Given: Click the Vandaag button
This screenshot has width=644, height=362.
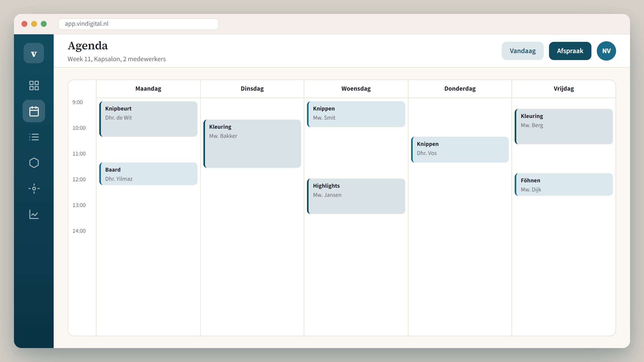Looking at the screenshot, I should point(522,51).
